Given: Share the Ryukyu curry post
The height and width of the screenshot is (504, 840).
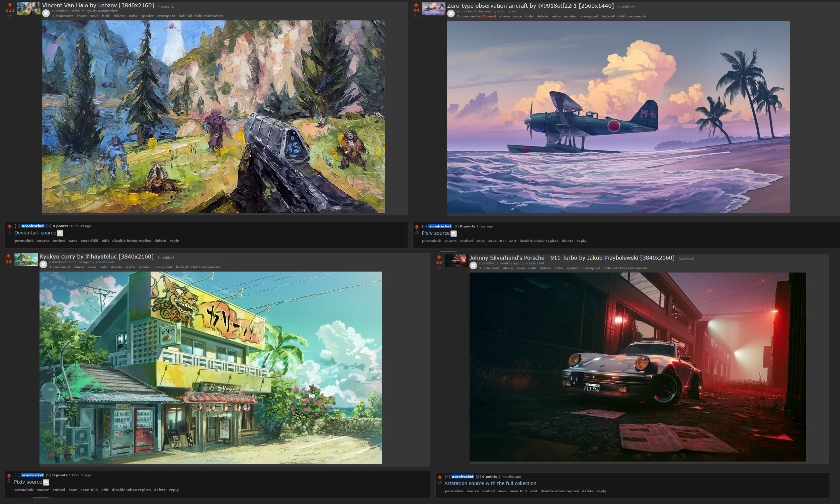Looking at the screenshot, I should pyautogui.click(x=79, y=267).
